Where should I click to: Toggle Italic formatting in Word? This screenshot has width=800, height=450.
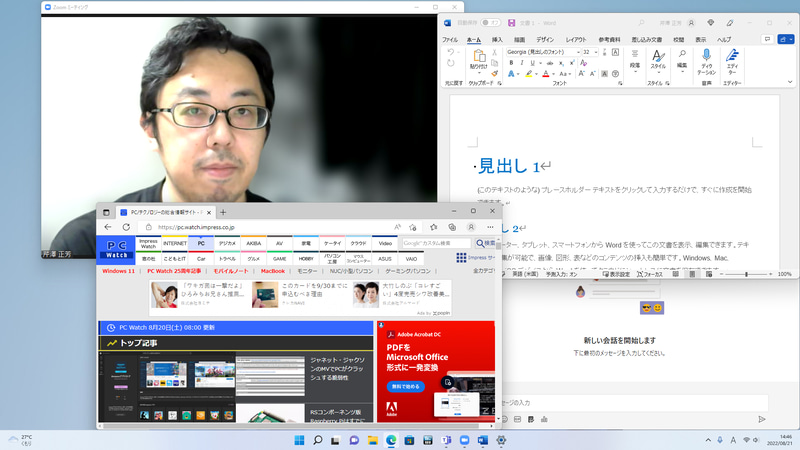point(521,63)
